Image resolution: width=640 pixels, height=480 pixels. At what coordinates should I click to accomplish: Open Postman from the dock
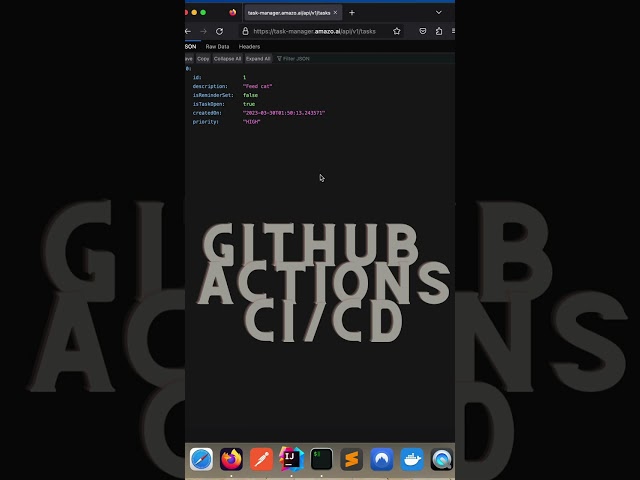click(261, 459)
